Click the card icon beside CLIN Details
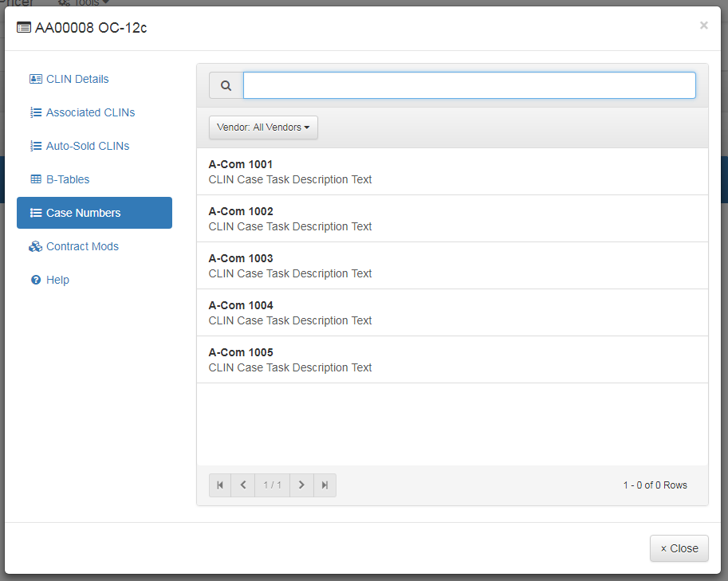 coord(35,78)
